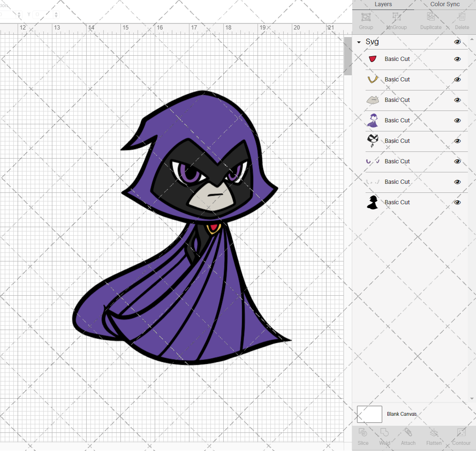Select the yellow necklace layer thumbnail

[373, 79]
